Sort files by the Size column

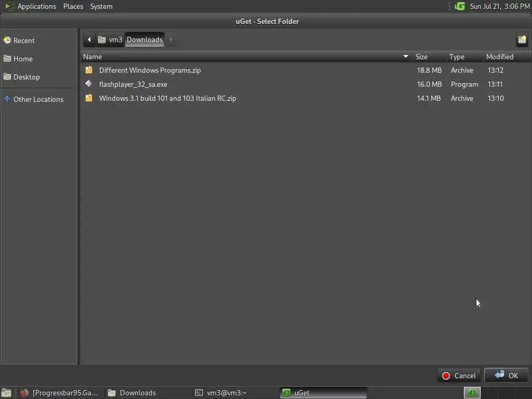click(429, 57)
